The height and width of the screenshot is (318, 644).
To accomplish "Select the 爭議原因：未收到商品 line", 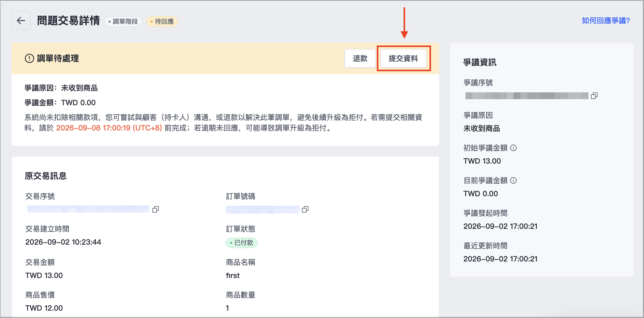I will (x=61, y=88).
